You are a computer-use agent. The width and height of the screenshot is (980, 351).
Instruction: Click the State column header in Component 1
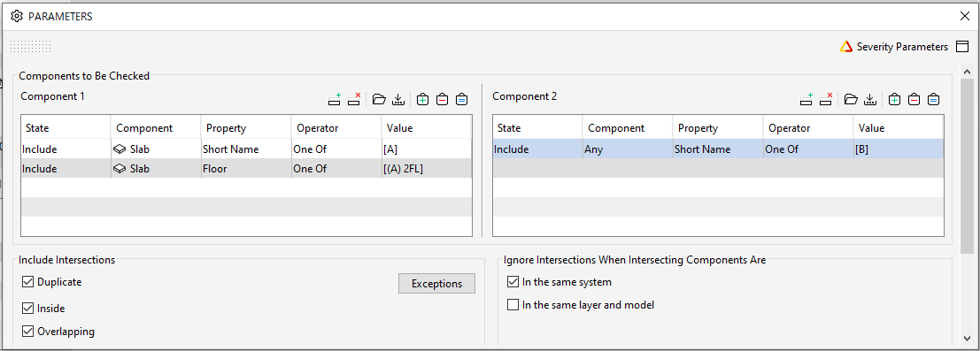coord(66,127)
